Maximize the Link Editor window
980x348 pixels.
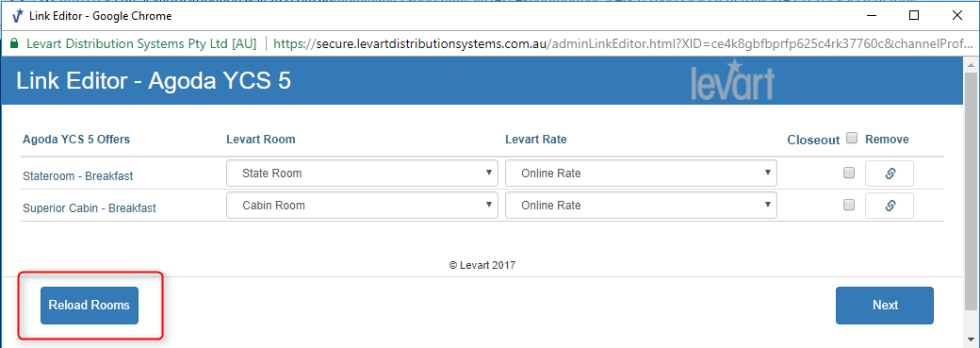[914, 16]
